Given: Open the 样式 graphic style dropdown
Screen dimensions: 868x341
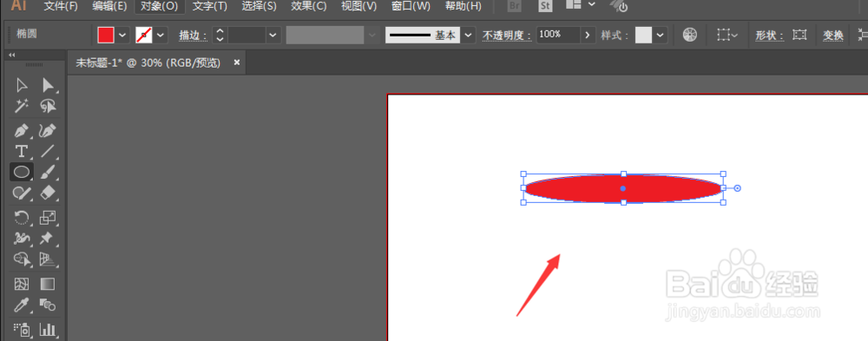Looking at the screenshot, I should [660, 35].
